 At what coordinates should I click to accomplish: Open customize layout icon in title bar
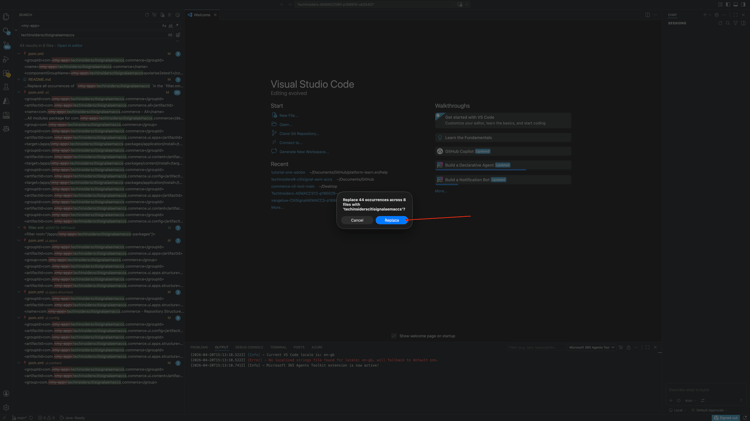click(720, 4)
